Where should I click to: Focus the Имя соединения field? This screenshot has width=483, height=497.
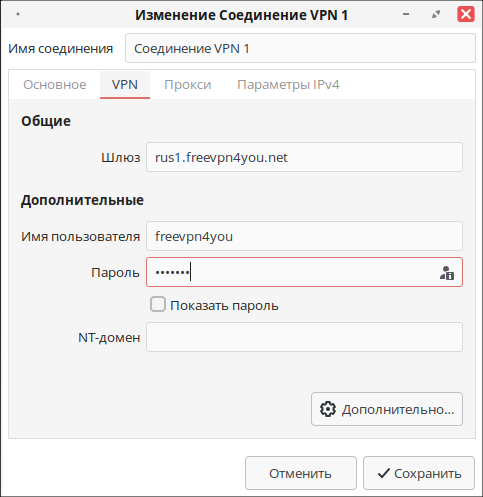tap(300, 48)
